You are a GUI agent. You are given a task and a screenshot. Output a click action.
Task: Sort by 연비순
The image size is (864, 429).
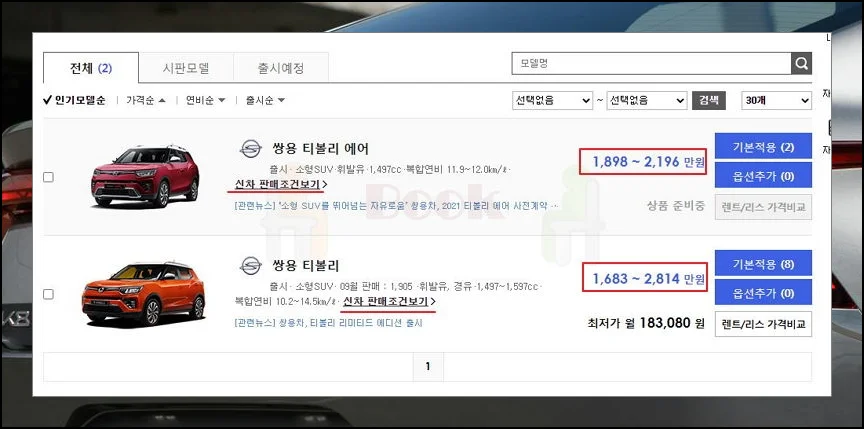[206, 100]
